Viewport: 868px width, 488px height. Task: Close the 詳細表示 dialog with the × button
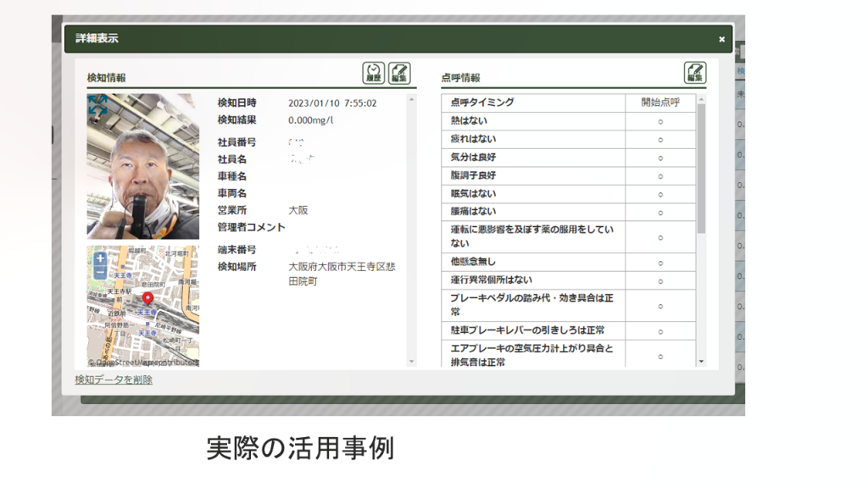[722, 39]
